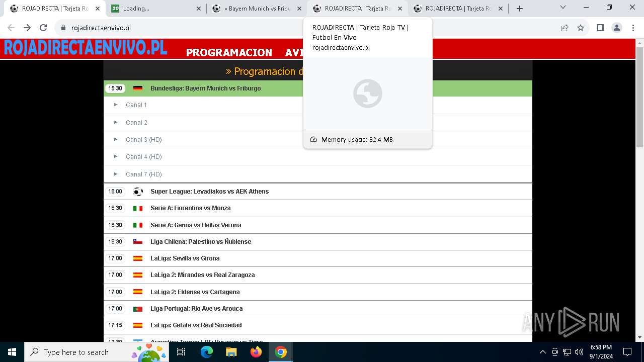Click the German flag icon for Bundesliga
The height and width of the screenshot is (362, 644).
coord(138,88)
